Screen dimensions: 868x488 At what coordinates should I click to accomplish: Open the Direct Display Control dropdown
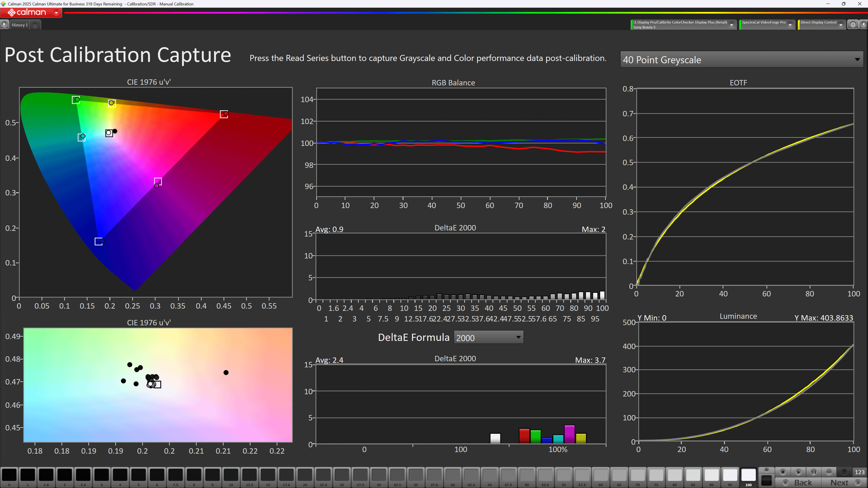pyautogui.click(x=841, y=24)
